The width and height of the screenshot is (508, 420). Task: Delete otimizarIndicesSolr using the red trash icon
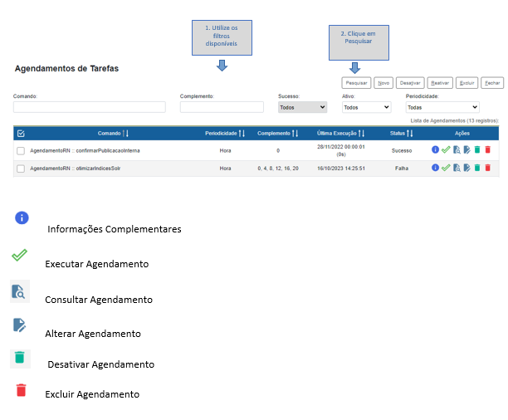(488, 168)
